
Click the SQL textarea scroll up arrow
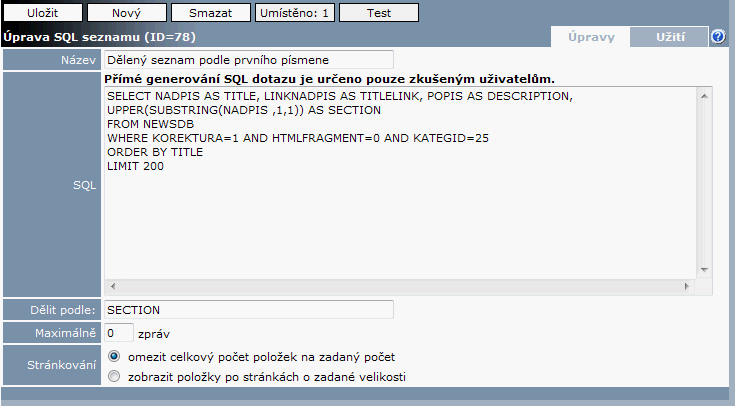coord(703,96)
